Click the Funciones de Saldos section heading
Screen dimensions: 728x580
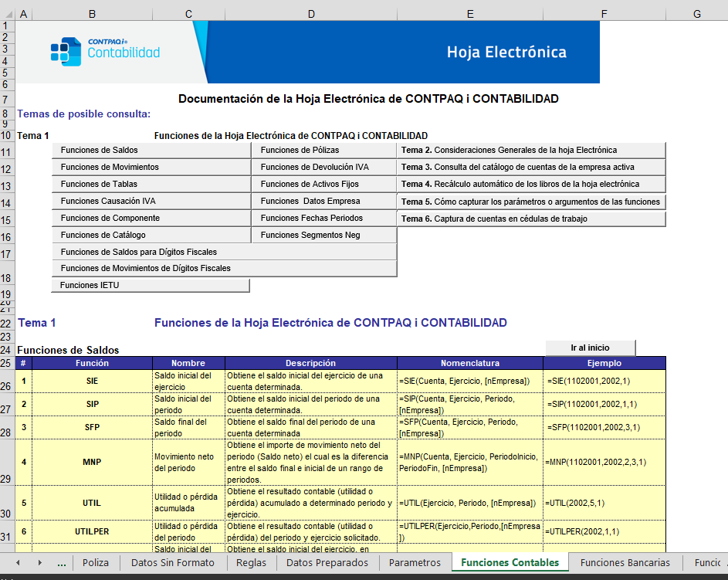(68, 350)
